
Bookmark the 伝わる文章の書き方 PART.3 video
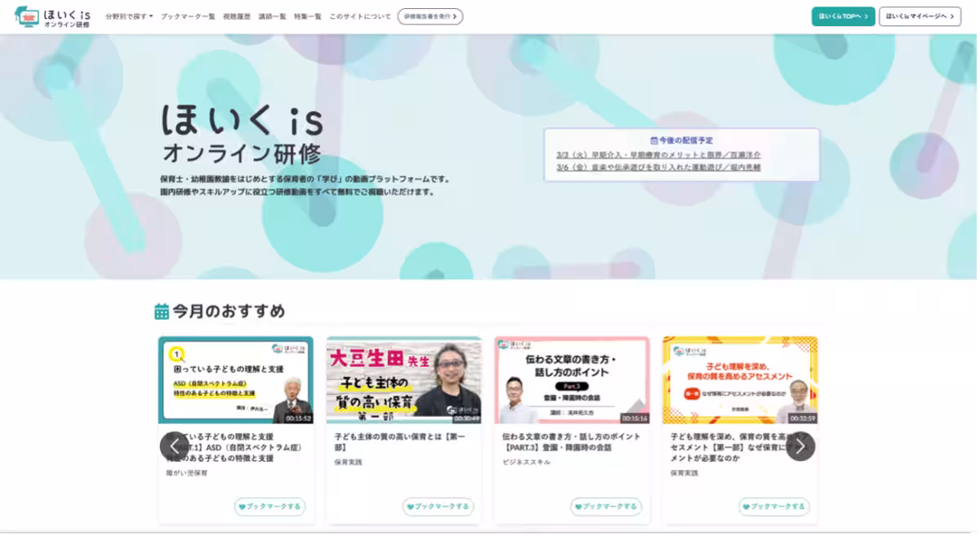pos(606,507)
